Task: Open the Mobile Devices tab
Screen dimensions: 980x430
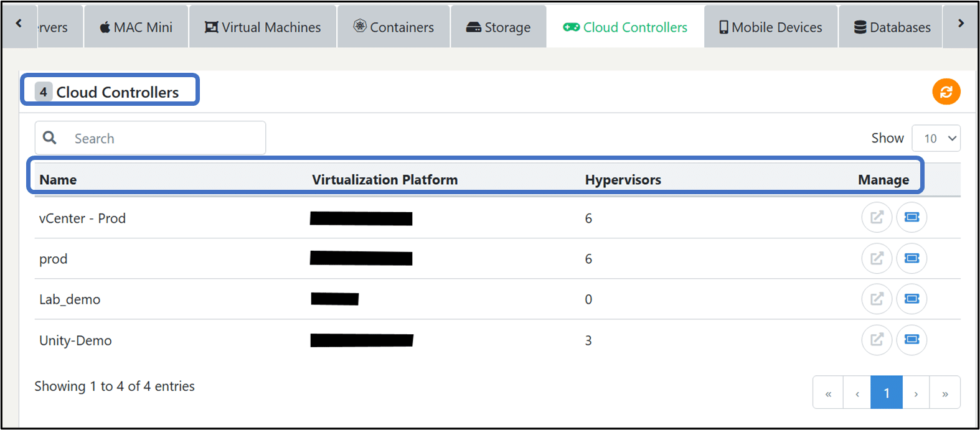Action: (771, 27)
